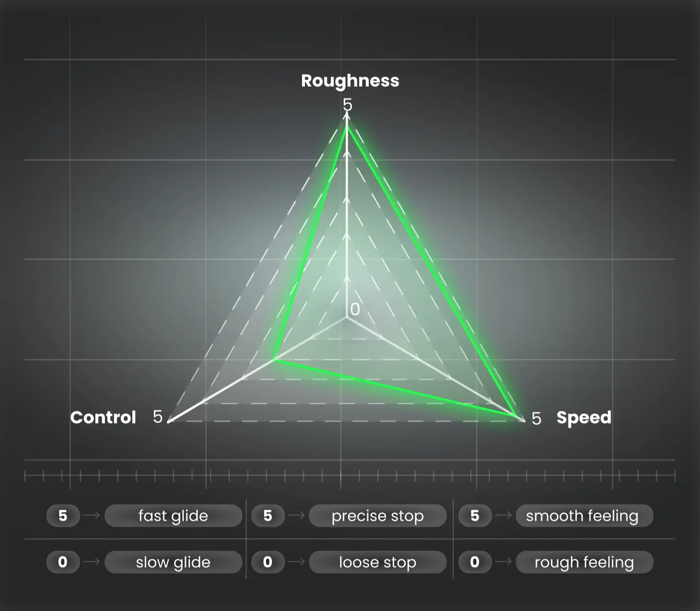Click the Roughness axis title
The width and height of the screenshot is (700, 611).
point(350,81)
